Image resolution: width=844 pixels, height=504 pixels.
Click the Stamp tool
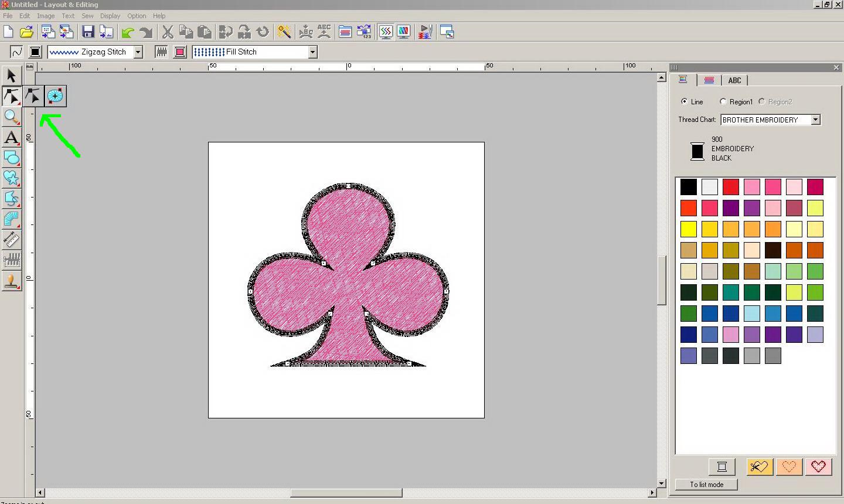(x=11, y=281)
